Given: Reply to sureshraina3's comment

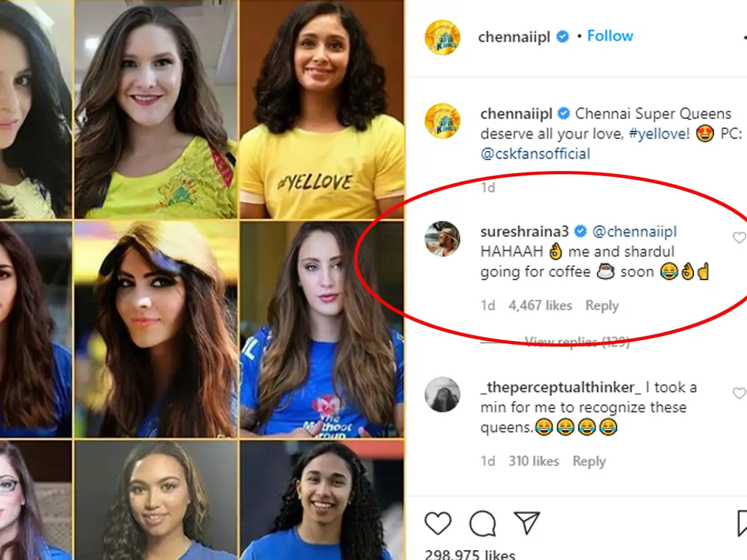Looking at the screenshot, I should 602,306.
